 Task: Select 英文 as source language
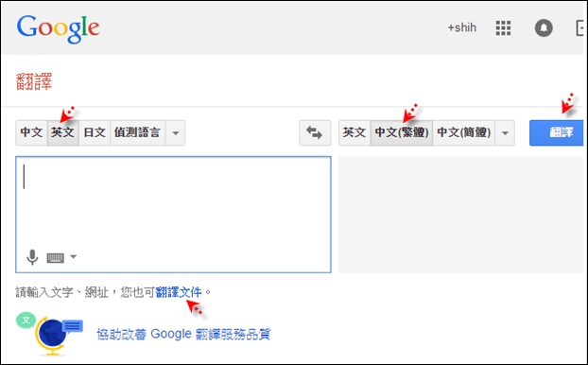63,132
